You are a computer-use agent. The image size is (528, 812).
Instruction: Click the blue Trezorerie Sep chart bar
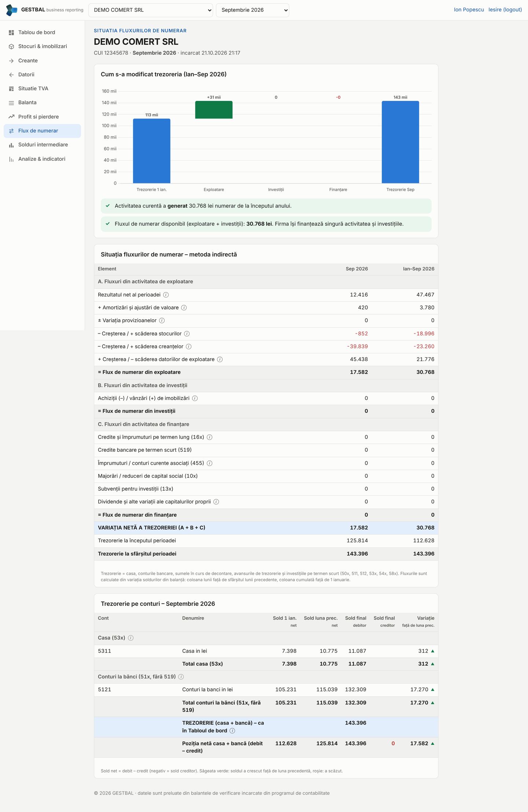tap(400, 142)
